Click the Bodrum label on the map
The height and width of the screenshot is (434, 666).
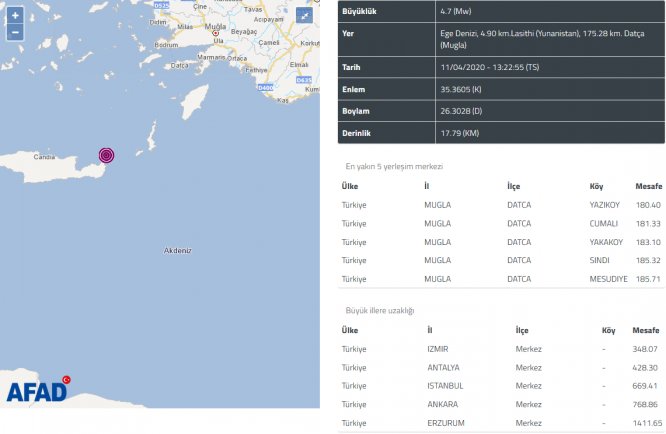pyautogui.click(x=166, y=45)
